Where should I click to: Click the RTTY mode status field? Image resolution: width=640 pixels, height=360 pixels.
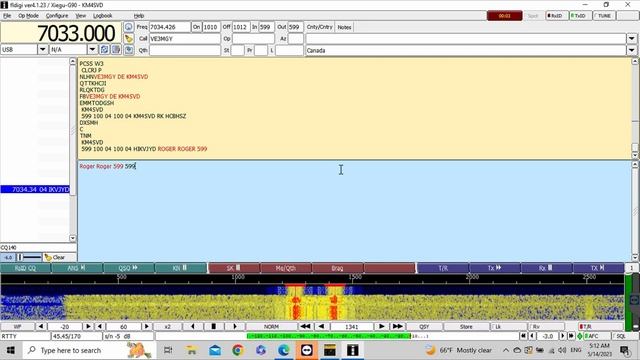(x=25, y=336)
